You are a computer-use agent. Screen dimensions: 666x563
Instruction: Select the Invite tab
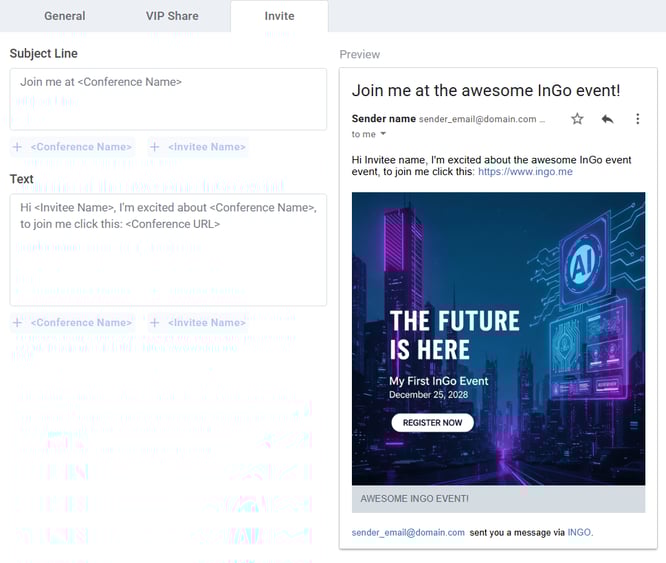tap(279, 16)
